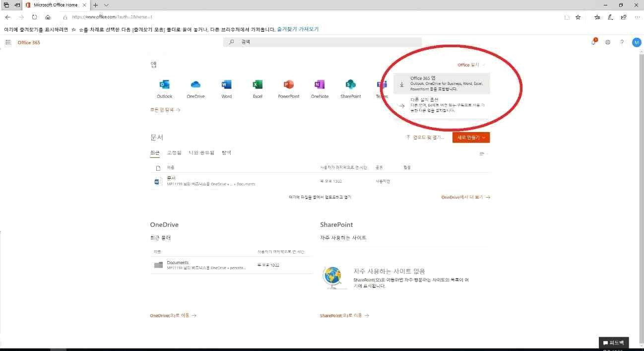Toggle reading view in address bar
Image resolution: width=644 pixels, height=351 pixels.
tap(567, 17)
